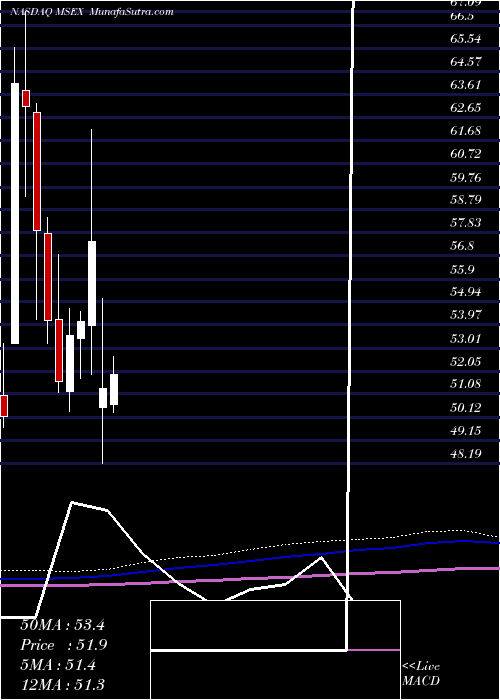Click the small red candlestick near 63.61

pos(26,98)
